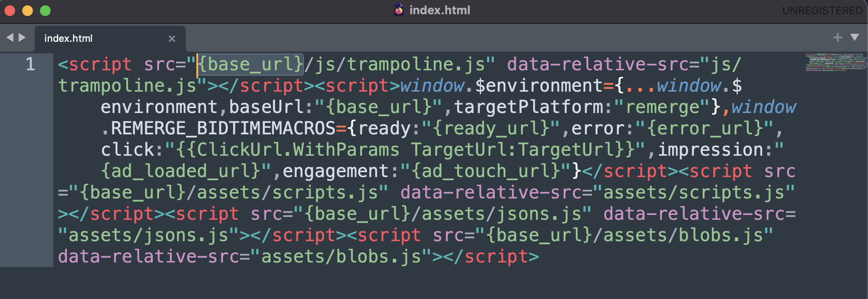Click the minimap code preview
This screenshot has width=868, height=299.
(x=836, y=62)
